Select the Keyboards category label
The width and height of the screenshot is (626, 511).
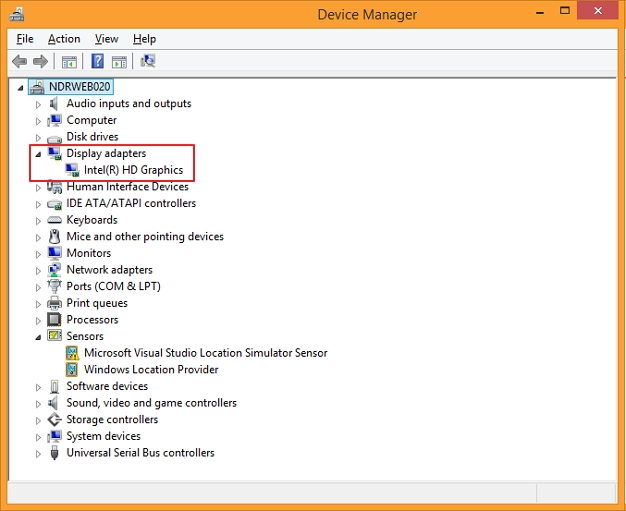pyautogui.click(x=92, y=220)
